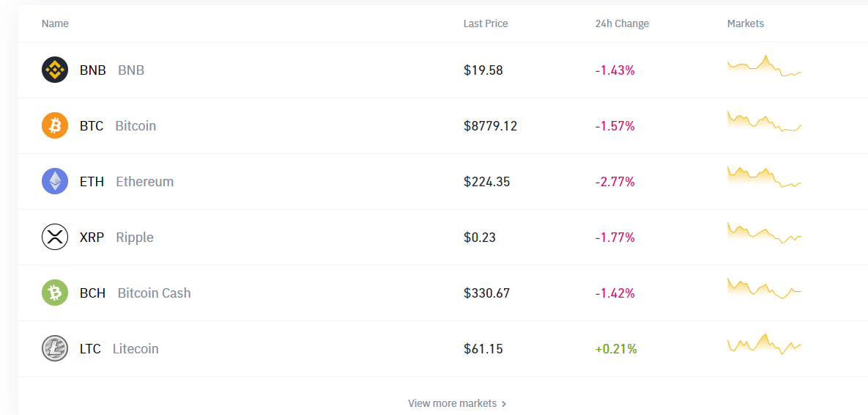
Task: Click the Bitcoin price $8779.12
Action: [x=491, y=126]
